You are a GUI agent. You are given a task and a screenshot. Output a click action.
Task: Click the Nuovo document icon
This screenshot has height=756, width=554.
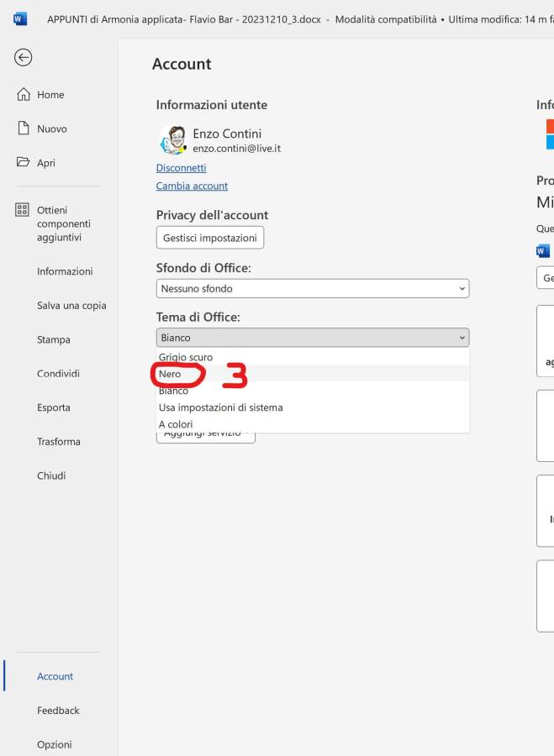pos(24,129)
